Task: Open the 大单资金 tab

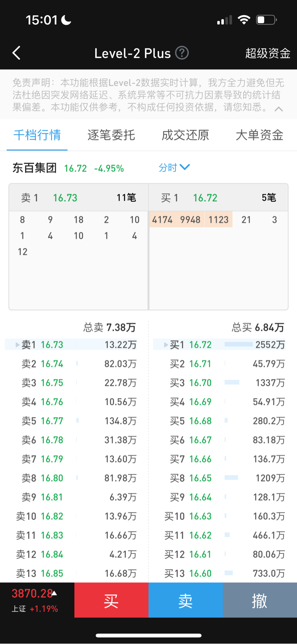Action: (259, 135)
